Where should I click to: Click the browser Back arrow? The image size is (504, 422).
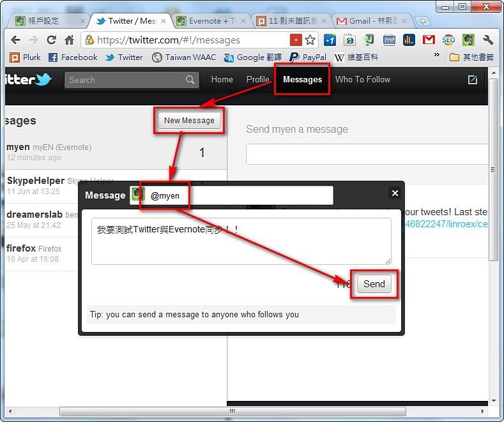click(15, 40)
